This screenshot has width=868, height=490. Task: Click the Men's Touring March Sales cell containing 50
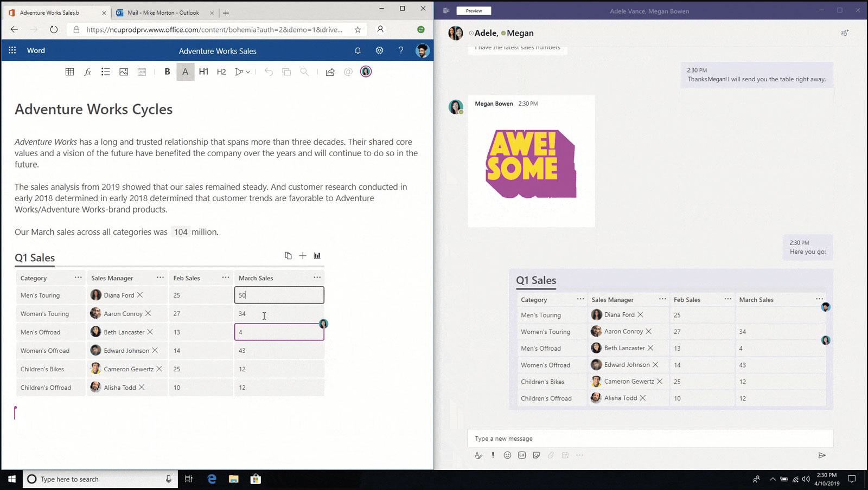279,295
